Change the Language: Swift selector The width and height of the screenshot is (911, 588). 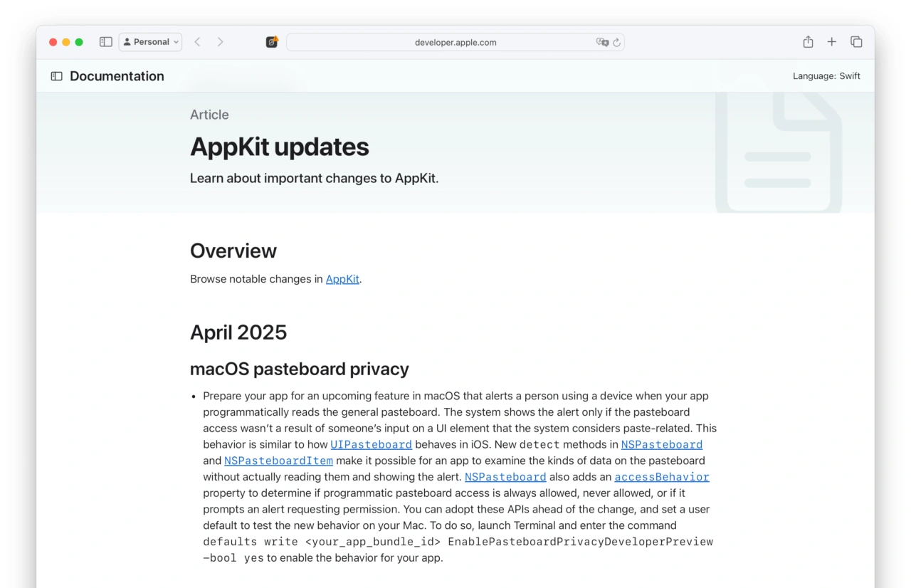[826, 76]
